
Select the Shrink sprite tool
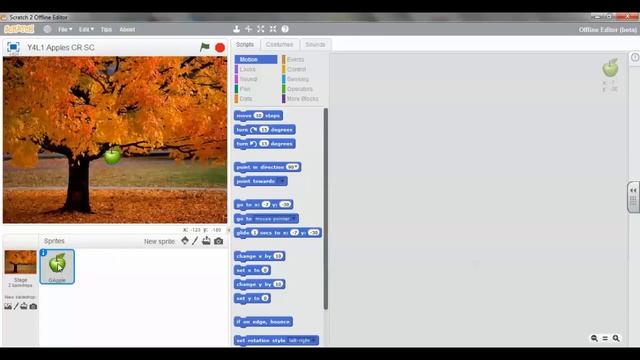point(273,29)
